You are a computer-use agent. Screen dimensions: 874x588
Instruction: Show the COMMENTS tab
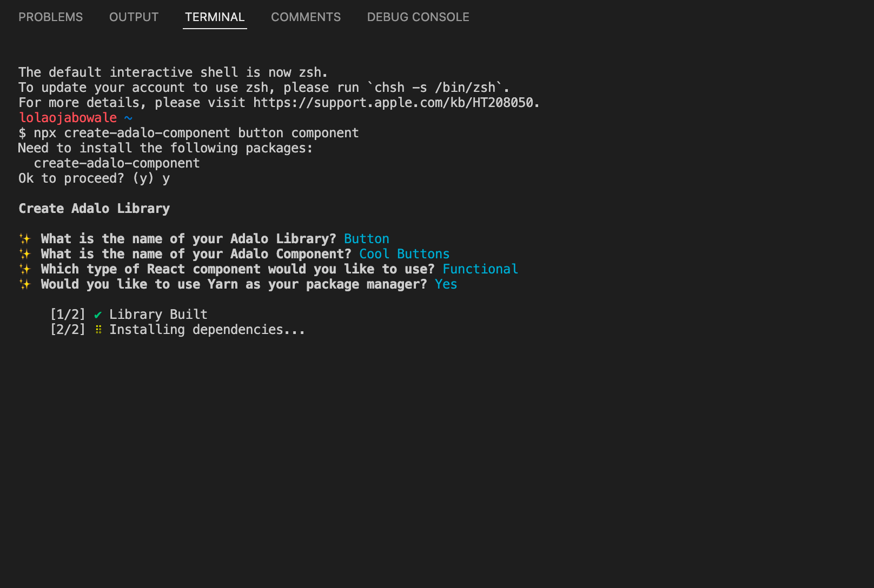pos(306,17)
